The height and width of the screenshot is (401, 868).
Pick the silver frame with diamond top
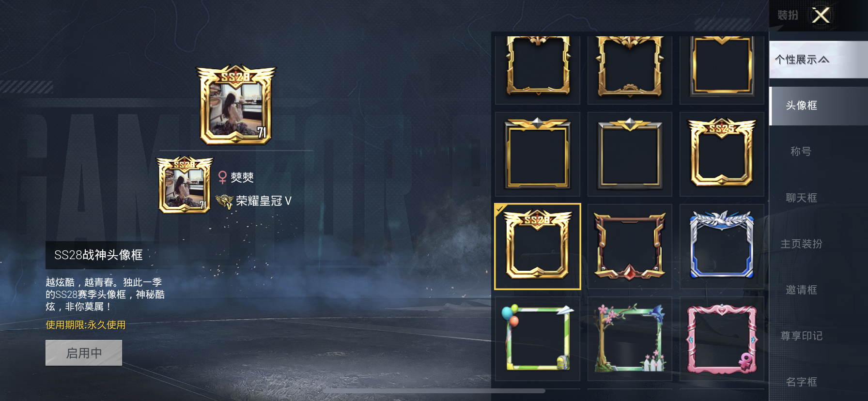pyautogui.click(x=630, y=154)
